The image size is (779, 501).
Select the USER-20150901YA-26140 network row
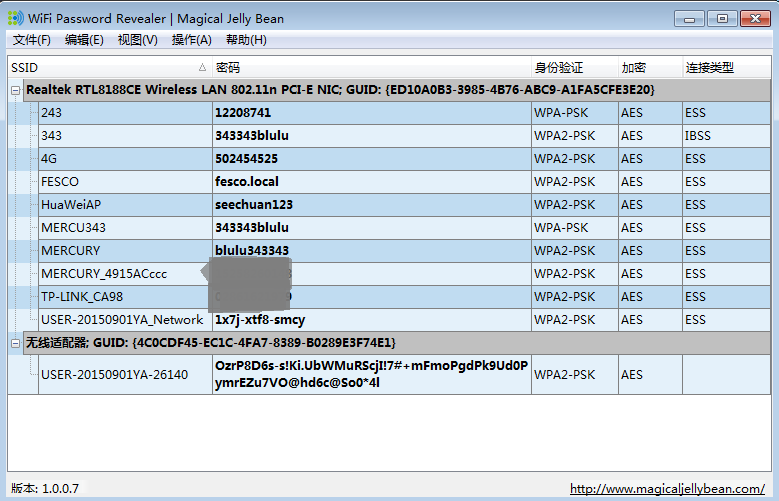coord(404,374)
